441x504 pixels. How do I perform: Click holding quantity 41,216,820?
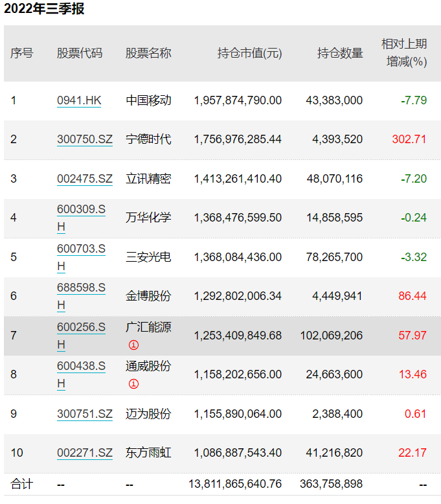[334, 453]
